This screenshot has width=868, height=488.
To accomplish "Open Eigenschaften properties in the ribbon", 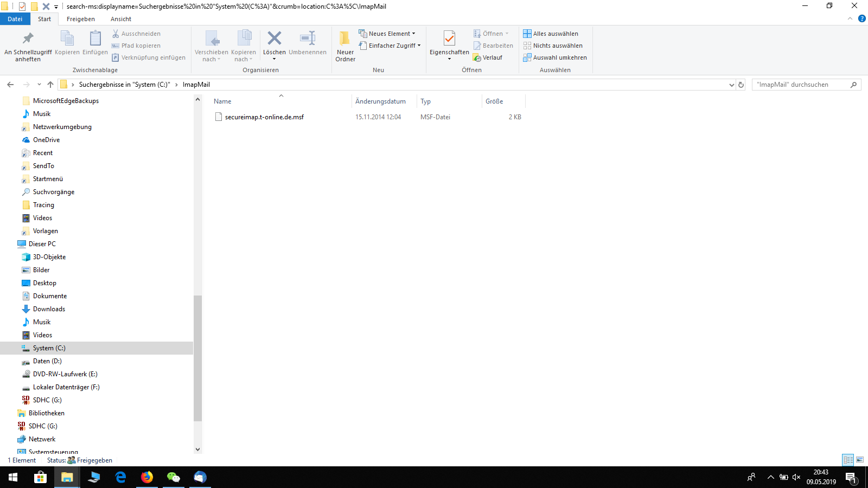I will 449,42.
